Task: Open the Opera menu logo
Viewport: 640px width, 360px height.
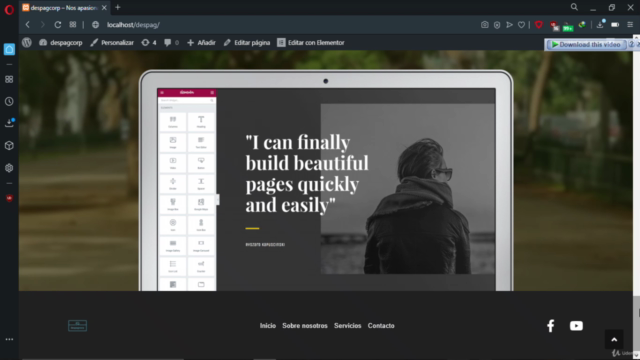Action: coord(9,9)
